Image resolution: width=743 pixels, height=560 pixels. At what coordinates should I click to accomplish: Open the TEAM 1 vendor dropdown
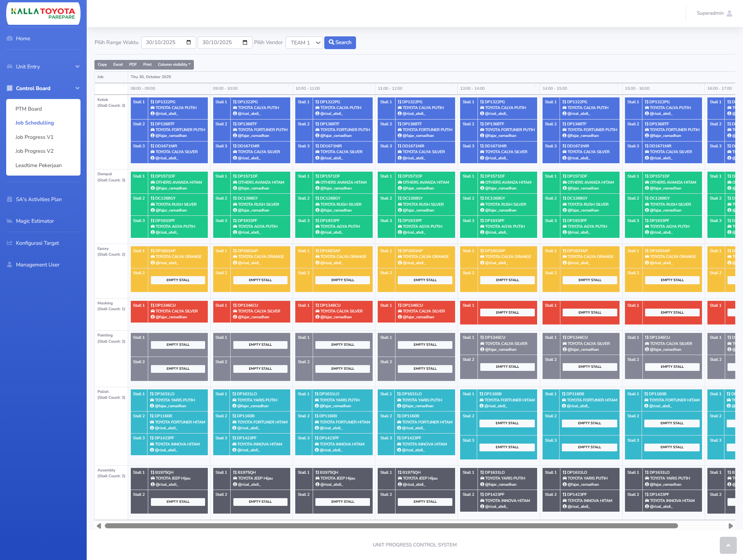pyautogui.click(x=304, y=43)
